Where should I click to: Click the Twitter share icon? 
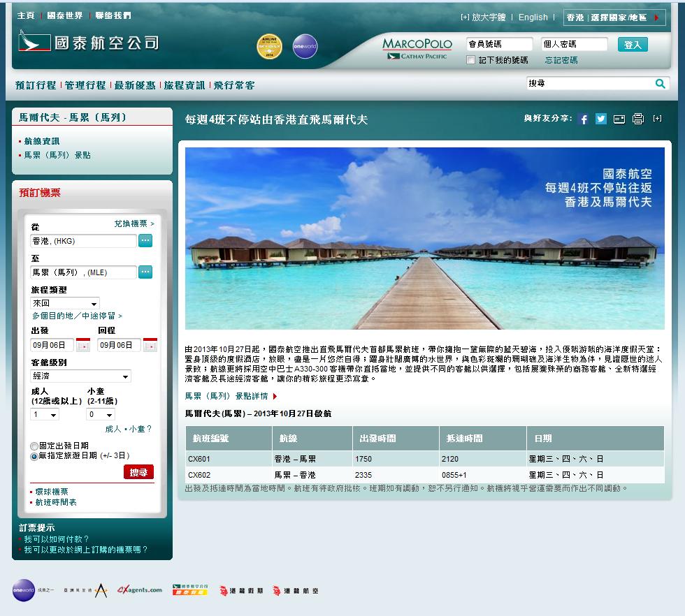600,119
